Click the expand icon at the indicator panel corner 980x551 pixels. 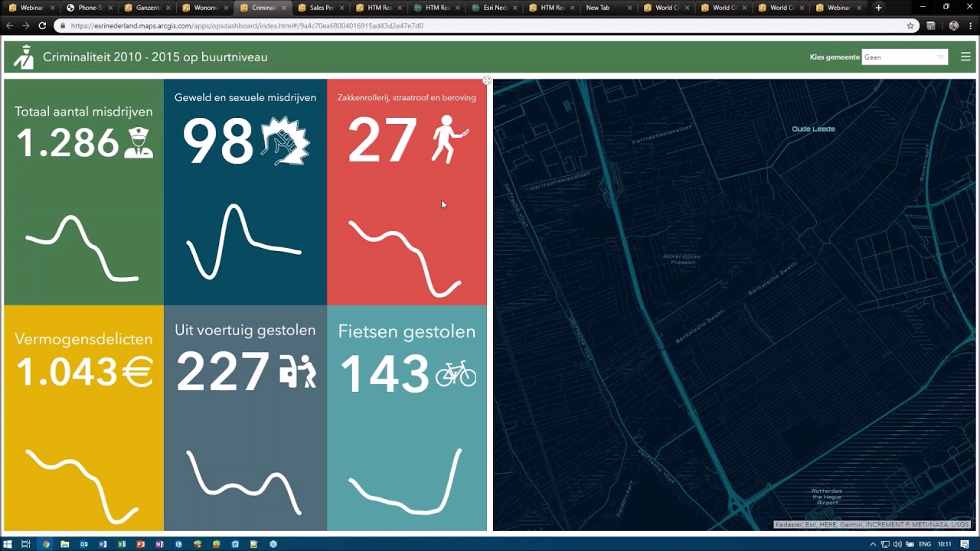[486, 80]
